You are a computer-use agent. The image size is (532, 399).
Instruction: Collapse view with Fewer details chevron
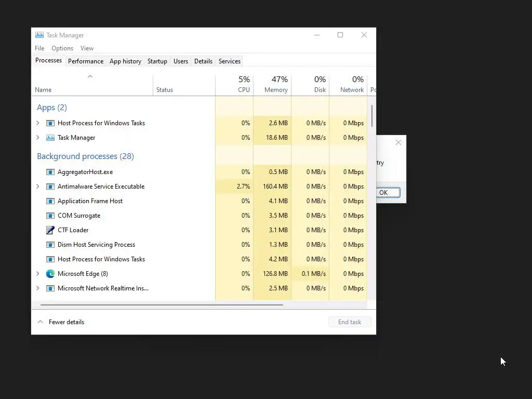(x=40, y=322)
